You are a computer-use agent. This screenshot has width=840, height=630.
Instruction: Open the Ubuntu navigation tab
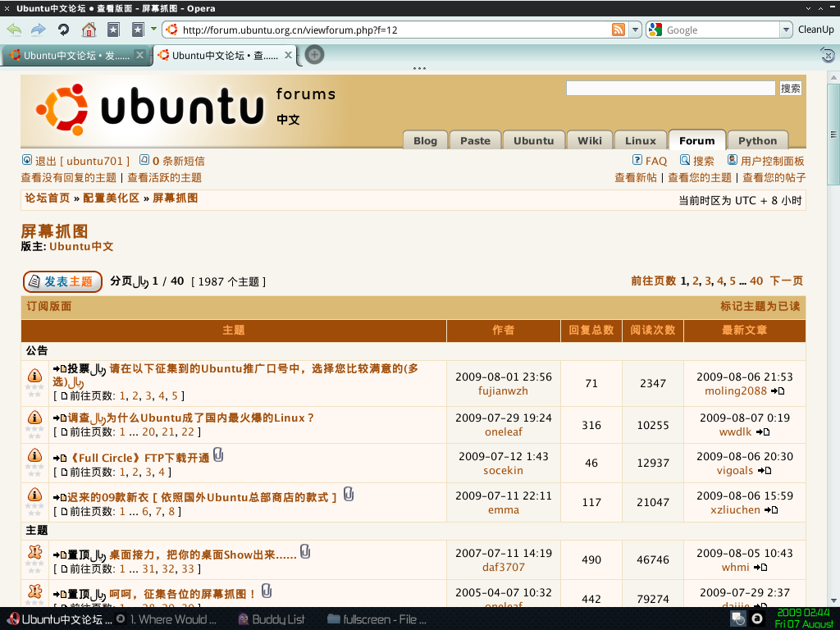(533, 140)
